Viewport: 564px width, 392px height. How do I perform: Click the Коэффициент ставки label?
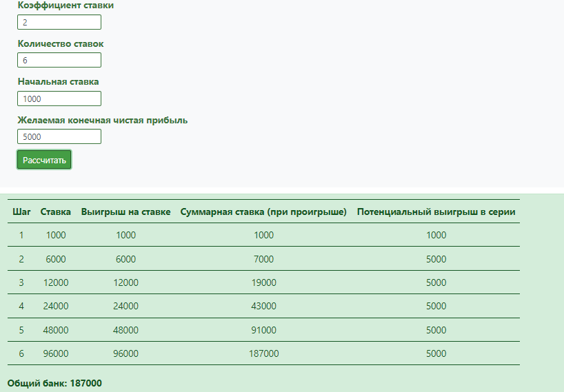coord(66,6)
